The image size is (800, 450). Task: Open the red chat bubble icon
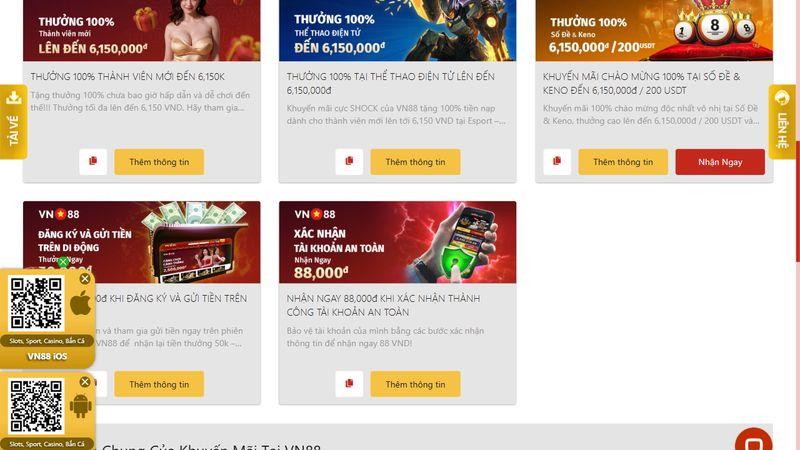click(x=754, y=440)
